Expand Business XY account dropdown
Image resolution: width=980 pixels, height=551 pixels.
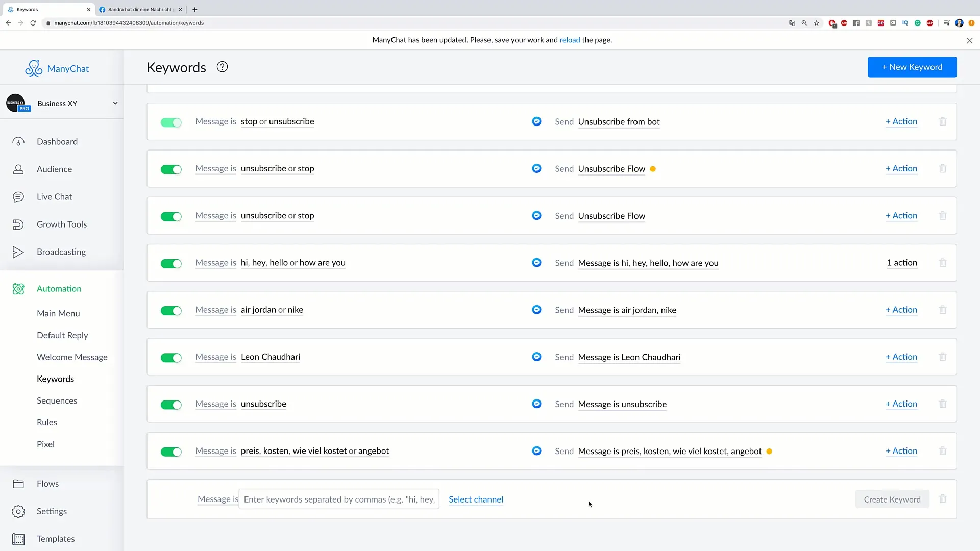point(114,103)
